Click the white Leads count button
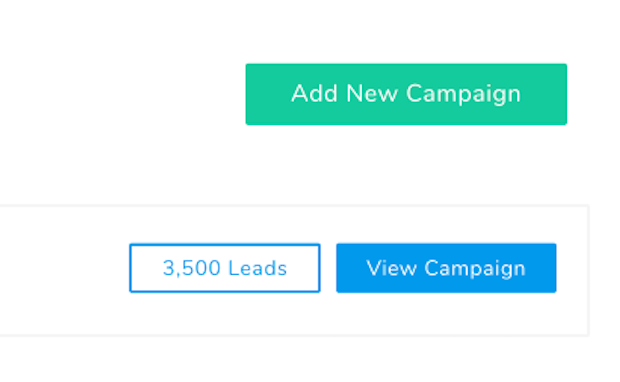Screen dimensions: 620x382 tap(225, 268)
